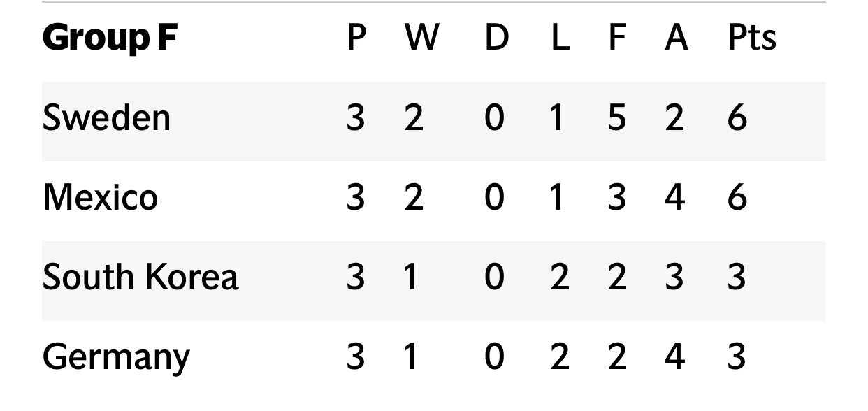The image size is (868, 411).
Task: Select the Mexico team name
Action: [100, 197]
